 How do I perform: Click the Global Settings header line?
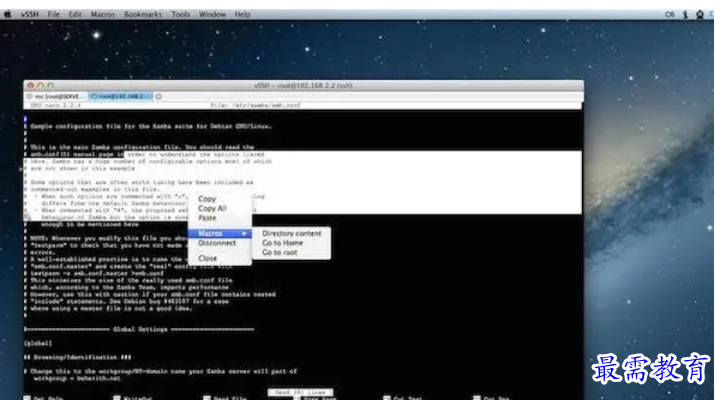[x=139, y=329]
